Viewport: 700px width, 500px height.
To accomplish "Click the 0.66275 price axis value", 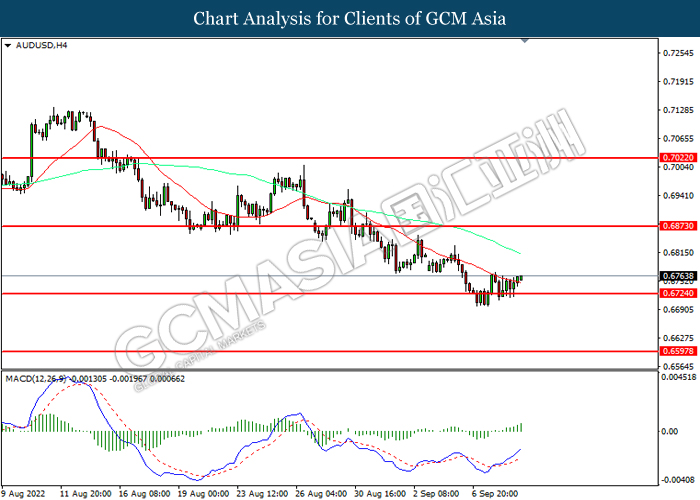I will pyautogui.click(x=679, y=338).
